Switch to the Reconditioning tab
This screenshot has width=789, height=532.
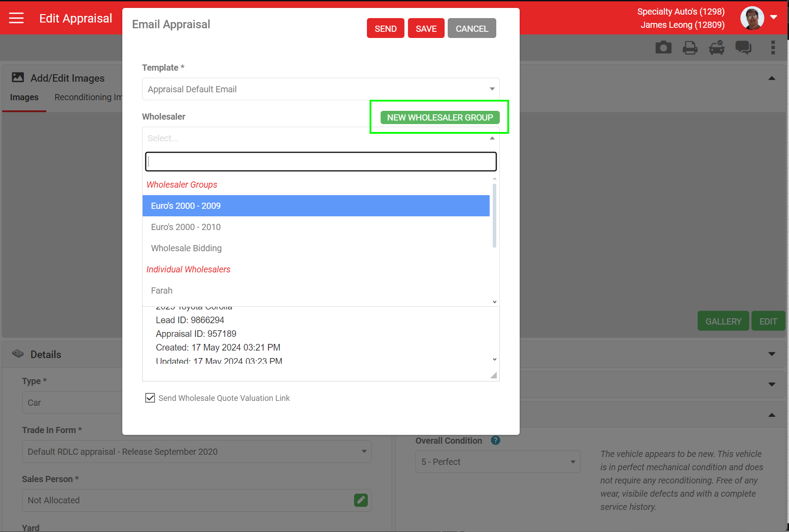click(x=88, y=97)
